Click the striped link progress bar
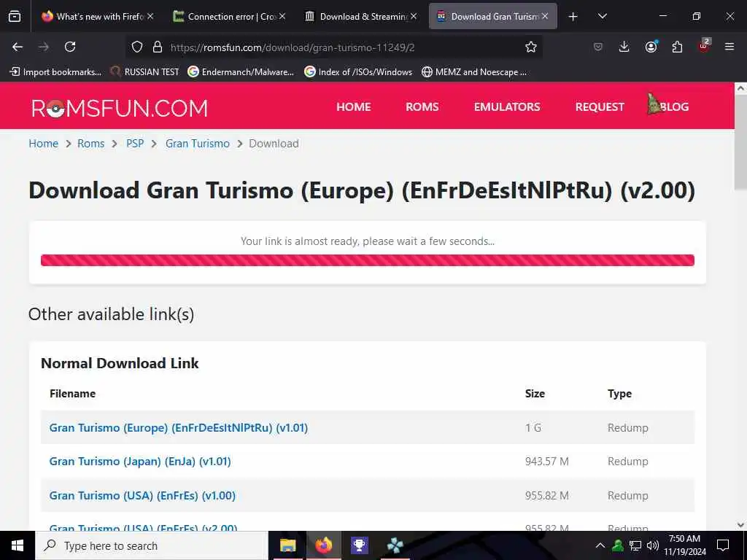Screen dimensions: 747x560 coord(368,260)
